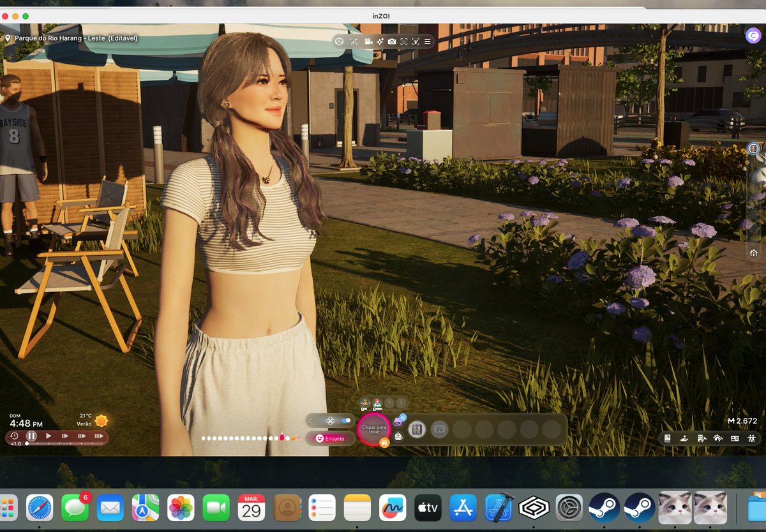The width and height of the screenshot is (766, 532).
Task: Open the house edit icon
Action: point(717,438)
